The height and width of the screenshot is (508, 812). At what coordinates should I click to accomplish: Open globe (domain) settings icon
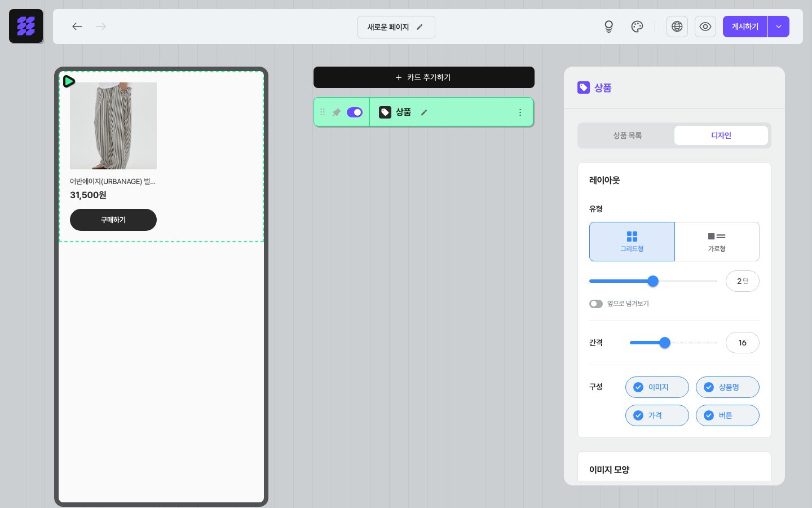677,27
